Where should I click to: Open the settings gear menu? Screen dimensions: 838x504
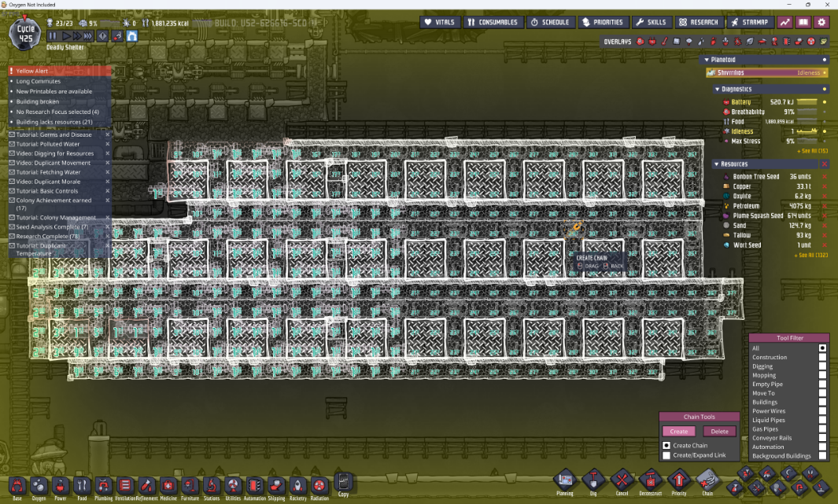pos(821,22)
